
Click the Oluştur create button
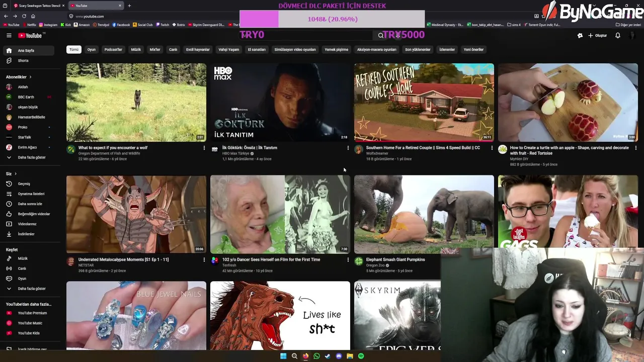click(597, 35)
